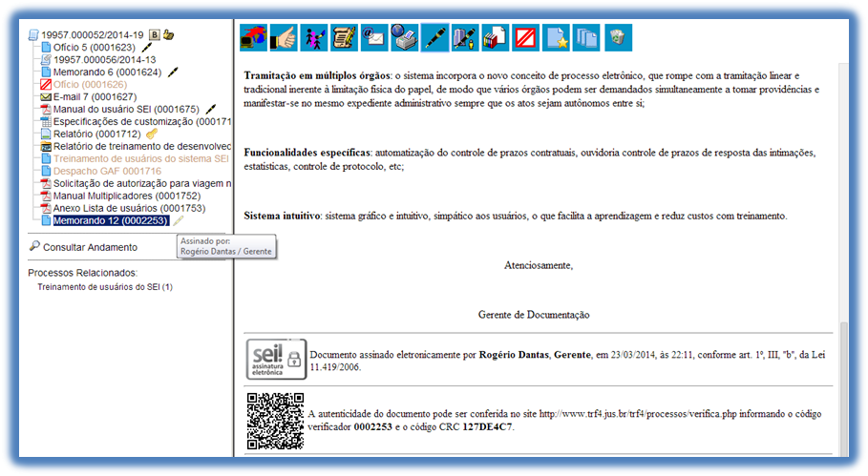Open Treinamento de usuários do sistema SEI document
Viewport: 868px width, 476px height.
[x=141, y=158]
